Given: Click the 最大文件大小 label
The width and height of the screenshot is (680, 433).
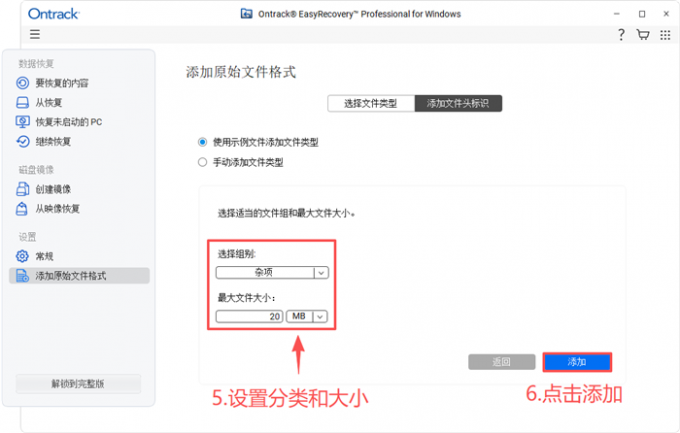Looking at the screenshot, I should pyautogui.click(x=246, y=298).
